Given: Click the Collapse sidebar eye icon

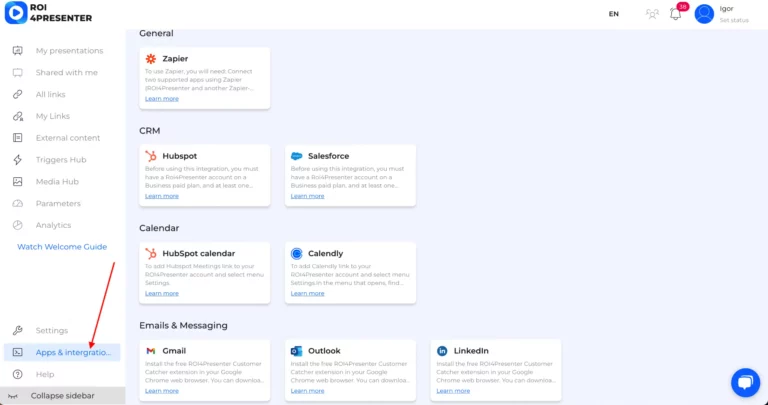Looking at the screenshot, I should (13, 396).
